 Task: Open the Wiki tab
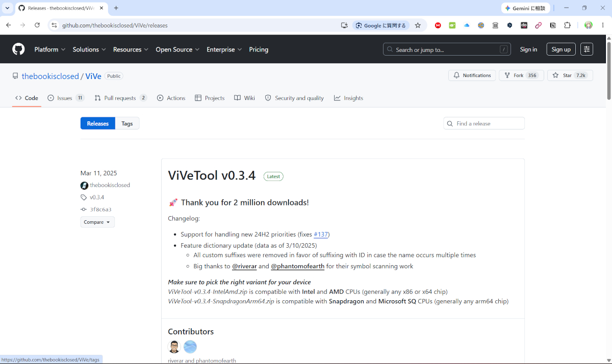tap(244, 98)
